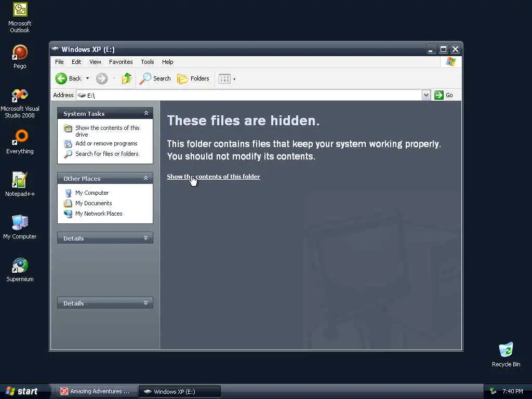Click the grayed Forward arrow button
The width and height of the screenshot is (532, 399).
coord(102,79)
